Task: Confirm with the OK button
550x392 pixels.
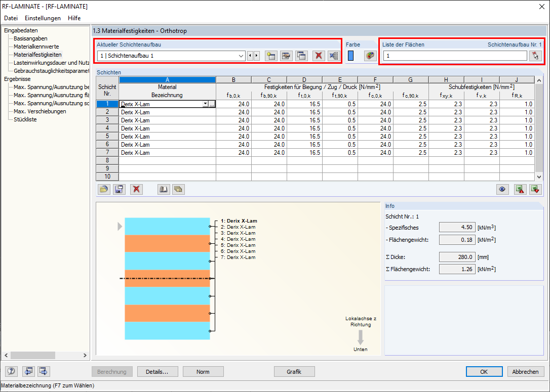Action: [484, 372]
